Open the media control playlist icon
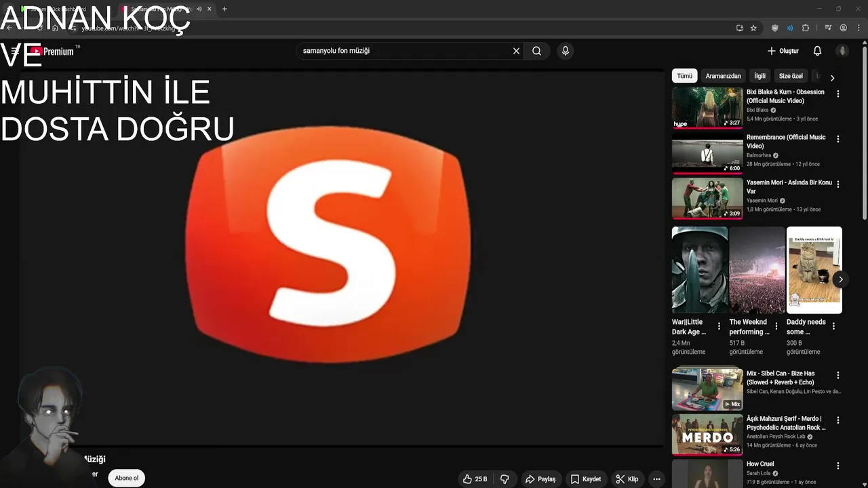Screen dimensions: 868x488 point(828,28)
